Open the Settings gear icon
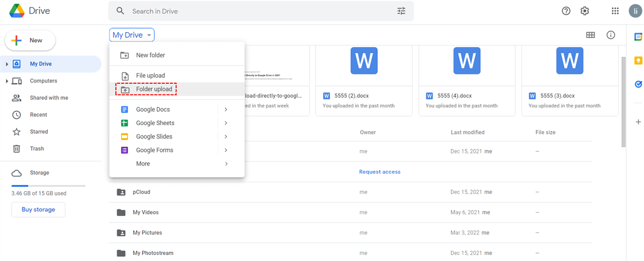 (585, 11)
